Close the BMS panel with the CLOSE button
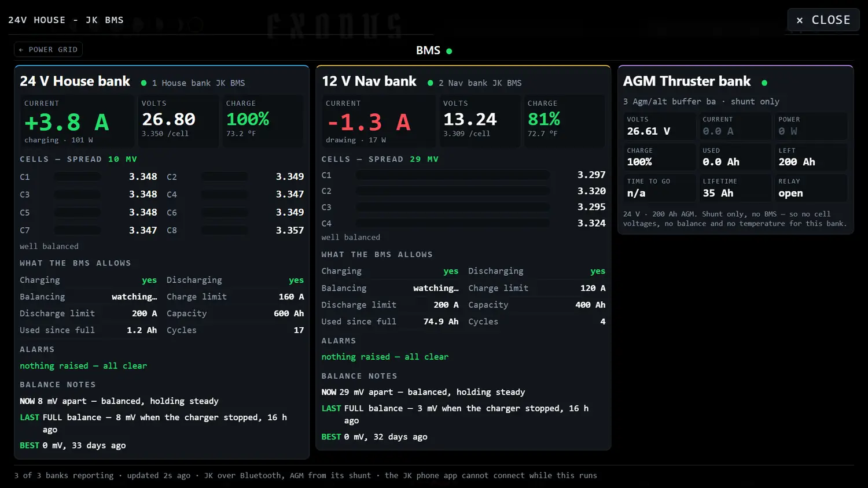This screenshot has width=868, height=488. coord(823,20)
